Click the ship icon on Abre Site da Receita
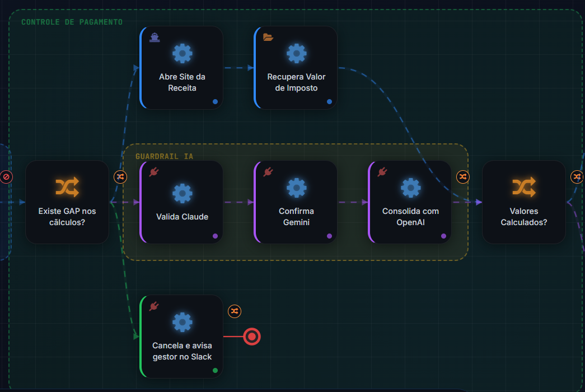This screenshot has height=392, width=585. pos(155,38)
